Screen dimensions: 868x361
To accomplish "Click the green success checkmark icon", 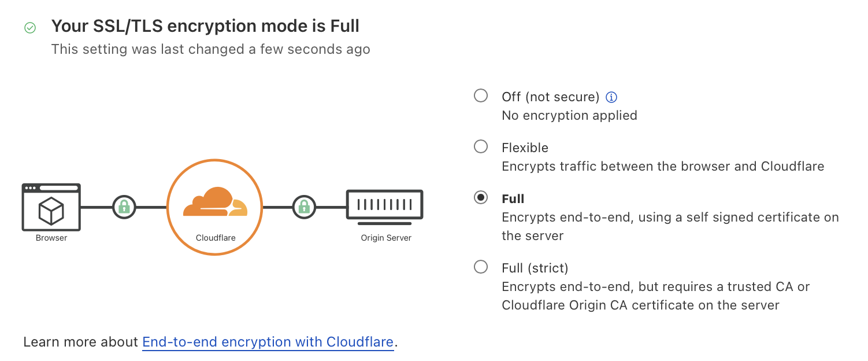I will tap(30, 27).
